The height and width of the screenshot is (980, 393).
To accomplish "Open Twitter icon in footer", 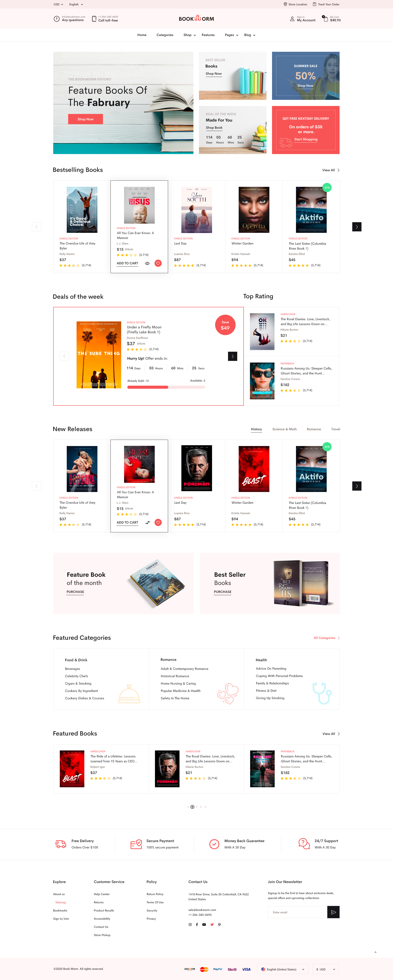I will click(212, 925).
